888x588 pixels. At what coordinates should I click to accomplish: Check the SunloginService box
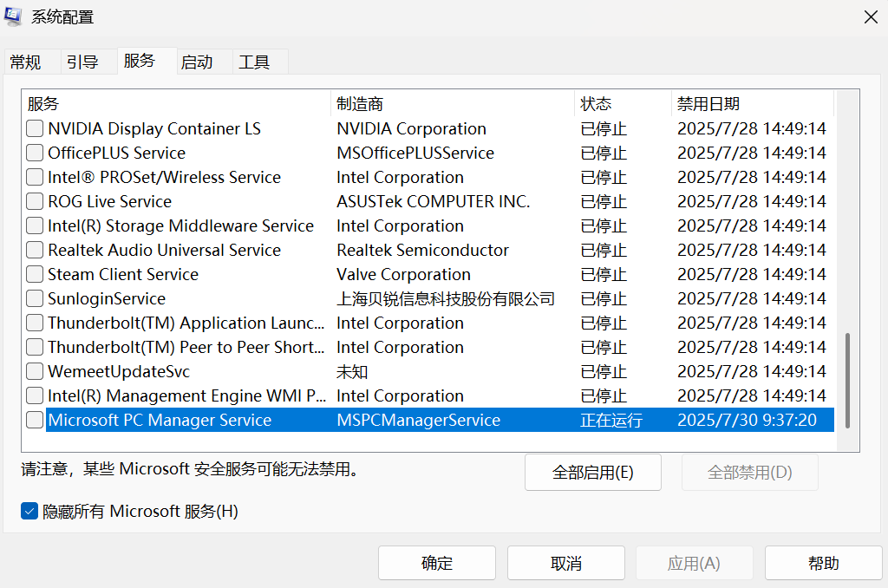35,298
